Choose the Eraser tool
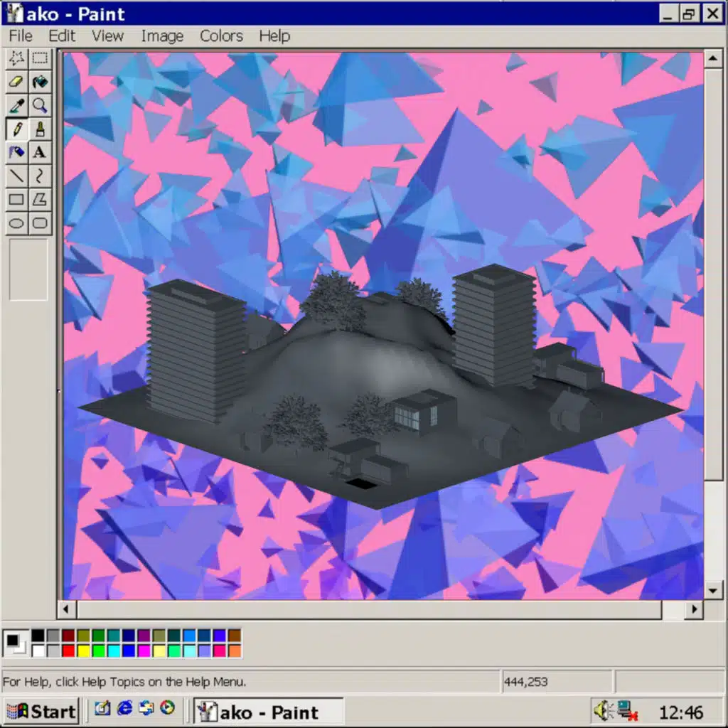The width and height of the screenshot is (728, 728). pos(17,82)
